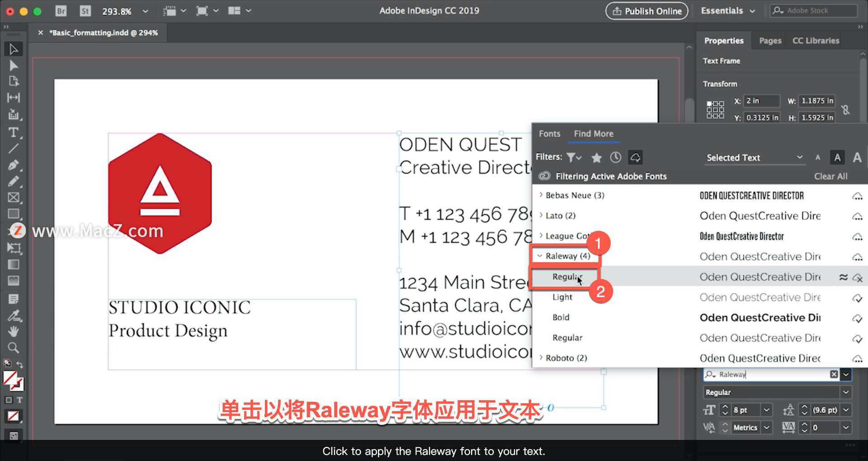
Task: Switch to the Find More tab
Action: point(594,134)
